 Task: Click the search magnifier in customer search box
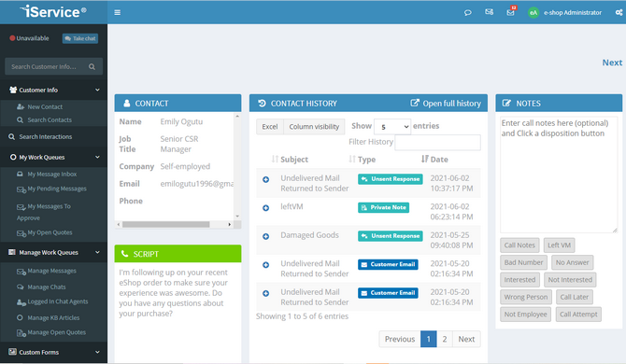click(x=92, y=66)
